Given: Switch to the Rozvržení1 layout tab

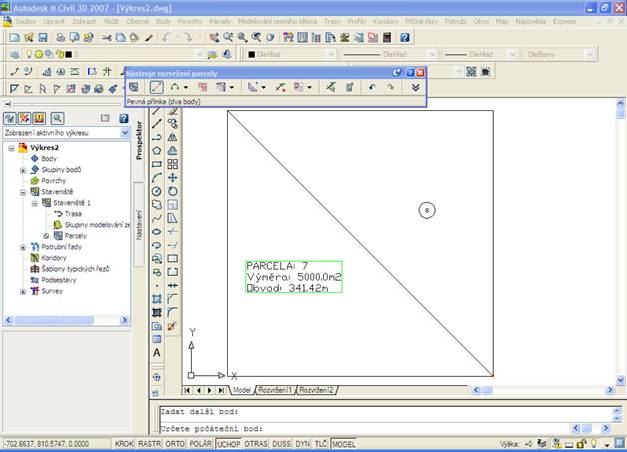Looking at the screenshot, I should pyautogui.click(x=275, y=390).
